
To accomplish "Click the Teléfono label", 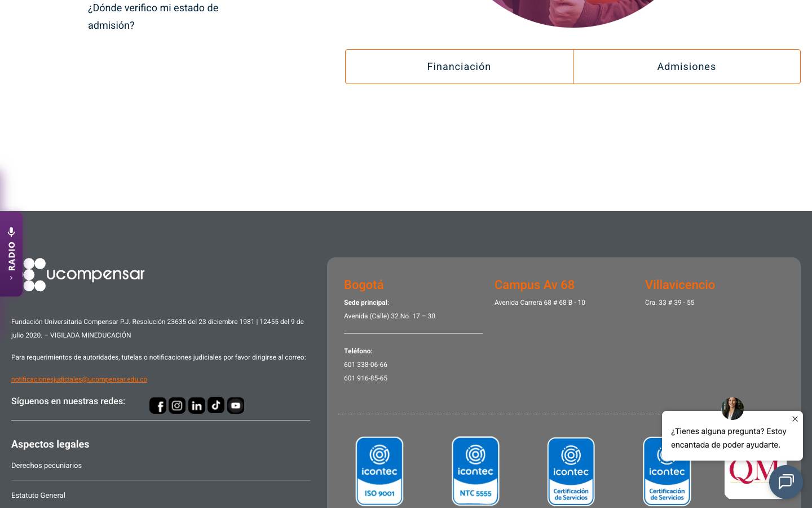I will pos(358,351).
